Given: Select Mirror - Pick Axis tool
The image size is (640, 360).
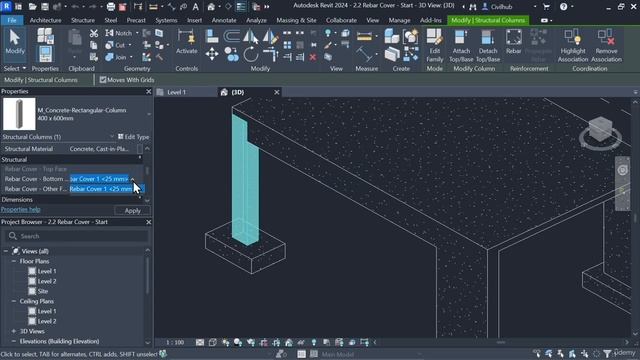Looking at the screenshot, I should click(251, 37).
